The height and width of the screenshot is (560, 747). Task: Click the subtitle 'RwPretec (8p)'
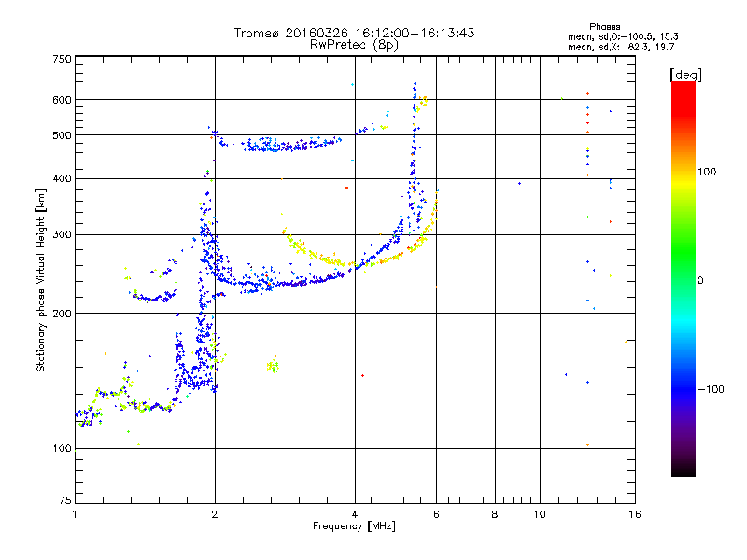[354, 45]
